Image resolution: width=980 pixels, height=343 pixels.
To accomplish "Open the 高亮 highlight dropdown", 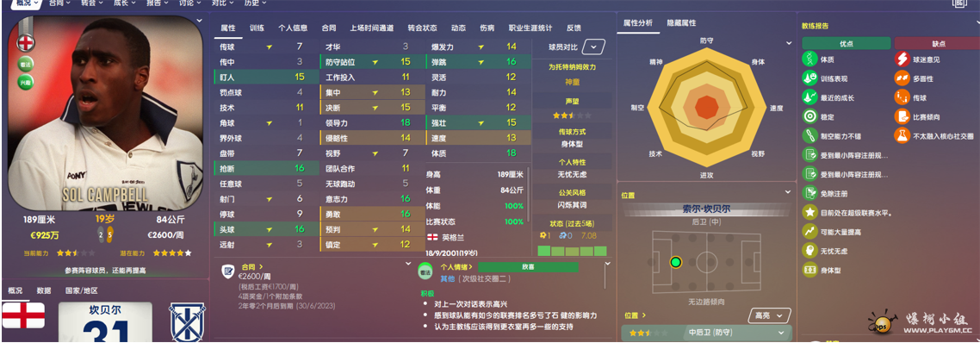I will coord(769,315).
